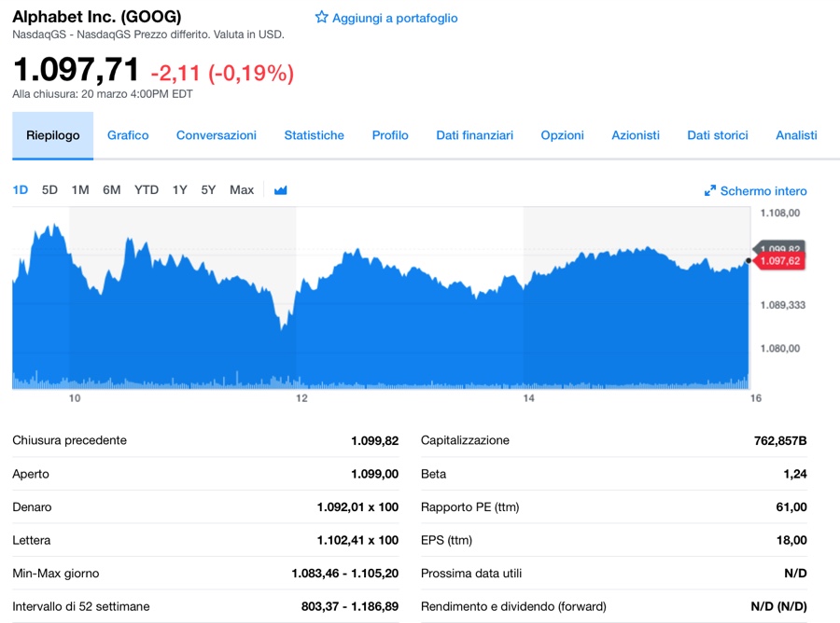Show the 5Y chart range
Screen dimensions: 840x623
(x=208, y=190)
